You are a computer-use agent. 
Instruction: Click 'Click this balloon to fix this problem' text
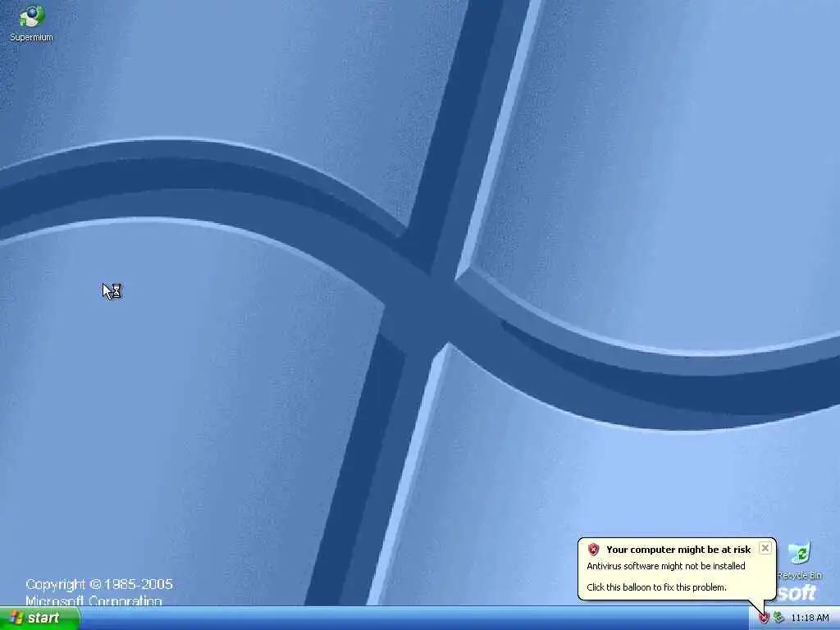pyautogui.click(x=656, y=587)
